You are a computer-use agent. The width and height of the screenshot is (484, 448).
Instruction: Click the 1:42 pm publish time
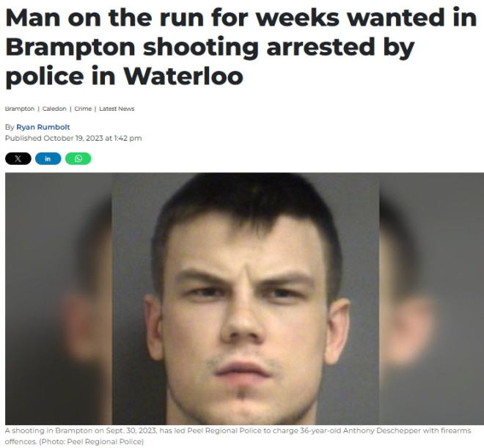coord(128,139)
